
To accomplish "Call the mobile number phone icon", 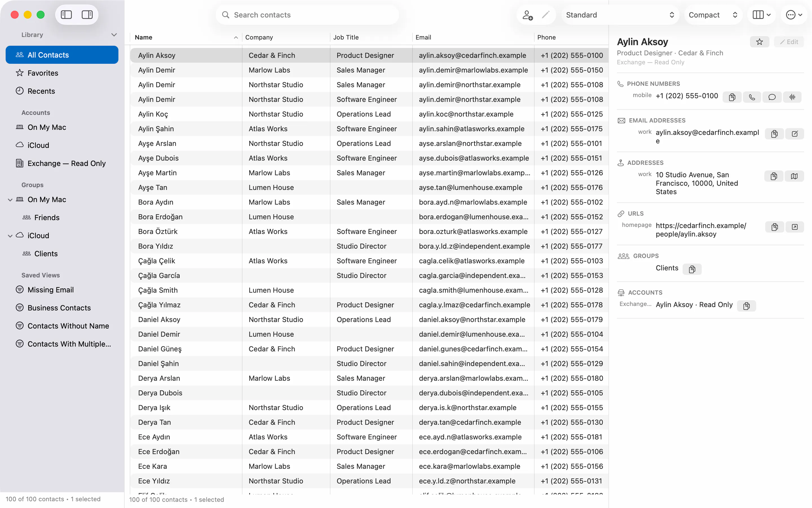I will pyautogui.click(x=752, y=97).
